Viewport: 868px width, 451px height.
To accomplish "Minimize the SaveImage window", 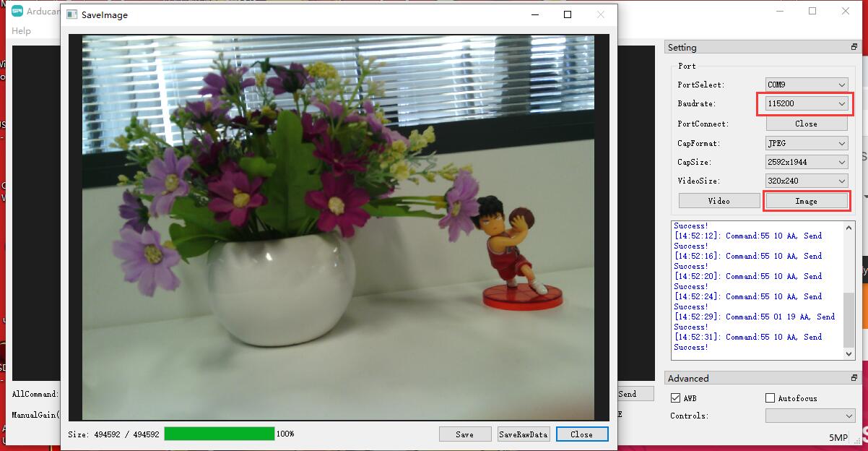I will point(534,14).
